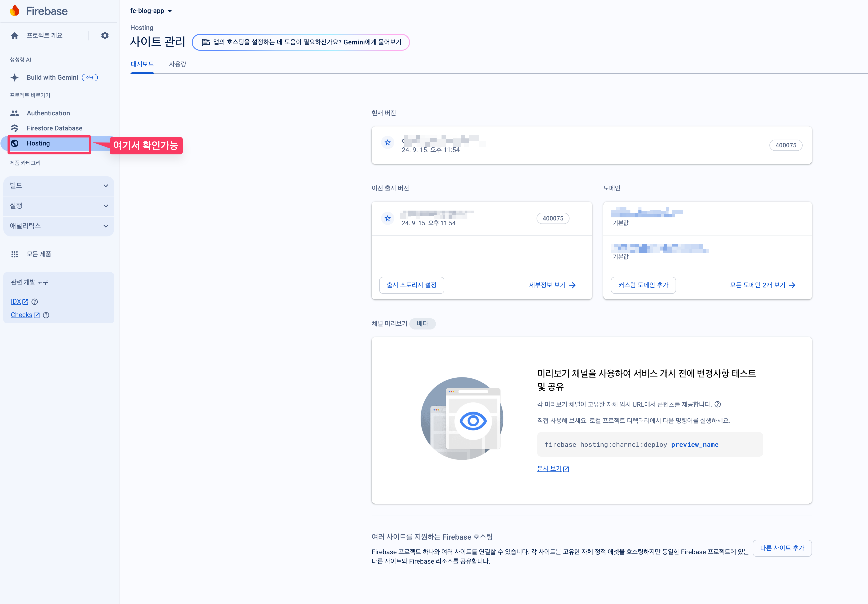Viewport: 868px width, 604px height.
Task: Click the Build with Gemini sparkle icon
Action: pos(15,77)
